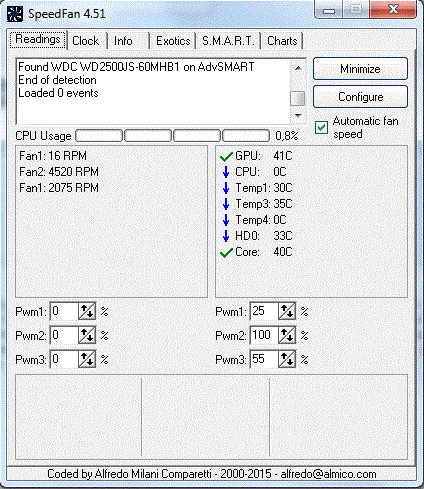
Task: Click right Pwm2 field containing 100
Action: pos(264,335)
